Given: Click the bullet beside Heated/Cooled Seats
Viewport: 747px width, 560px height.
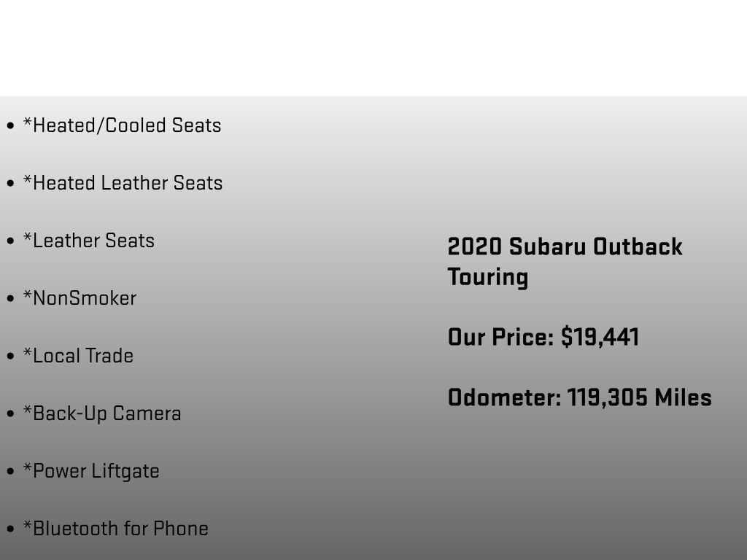Looking at the screenshot, I should [x=10, y=126].
